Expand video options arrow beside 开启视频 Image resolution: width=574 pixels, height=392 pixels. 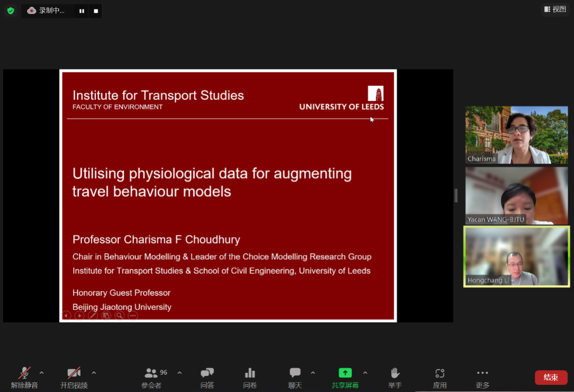coord(94,373)
